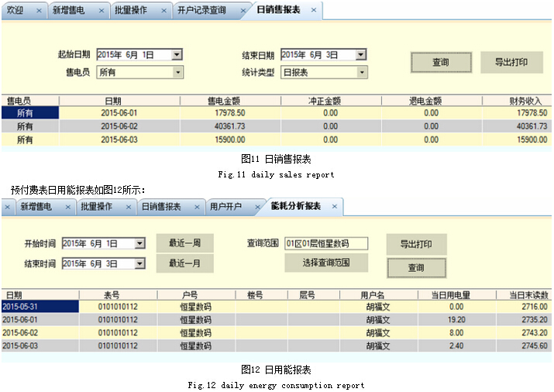Screen dimensions: 554x392
Task: Click sales amount 15900.00 under 售电金额
Action: point(230,140)
